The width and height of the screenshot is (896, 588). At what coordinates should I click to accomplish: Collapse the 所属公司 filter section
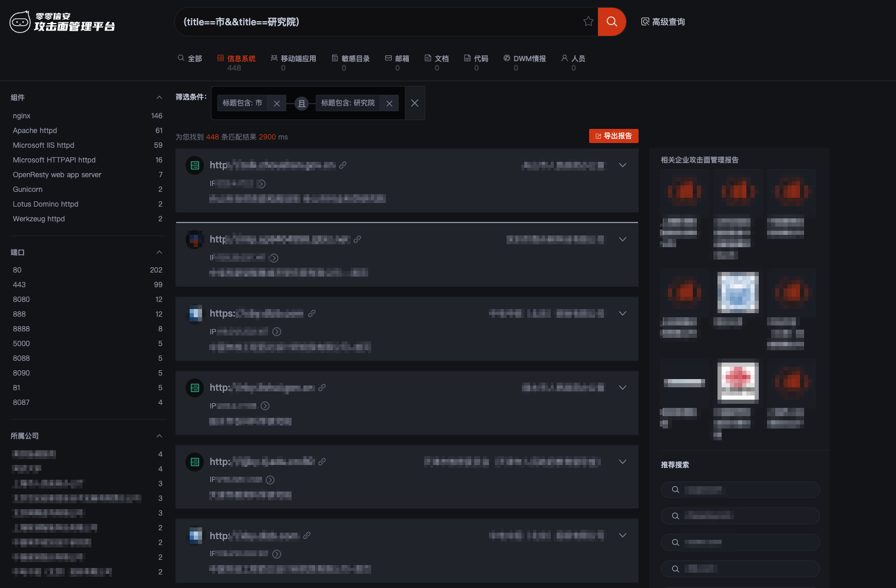(159, 436)
